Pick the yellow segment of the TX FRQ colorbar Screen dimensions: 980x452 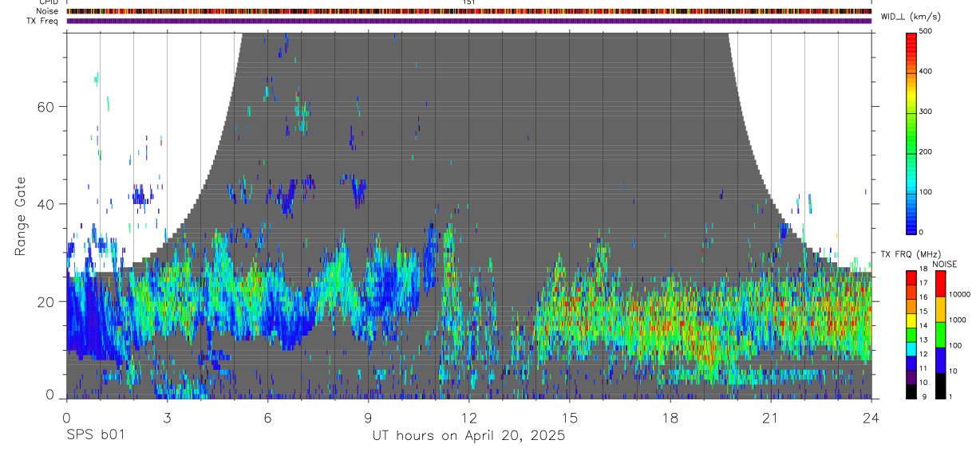[911, 320]
